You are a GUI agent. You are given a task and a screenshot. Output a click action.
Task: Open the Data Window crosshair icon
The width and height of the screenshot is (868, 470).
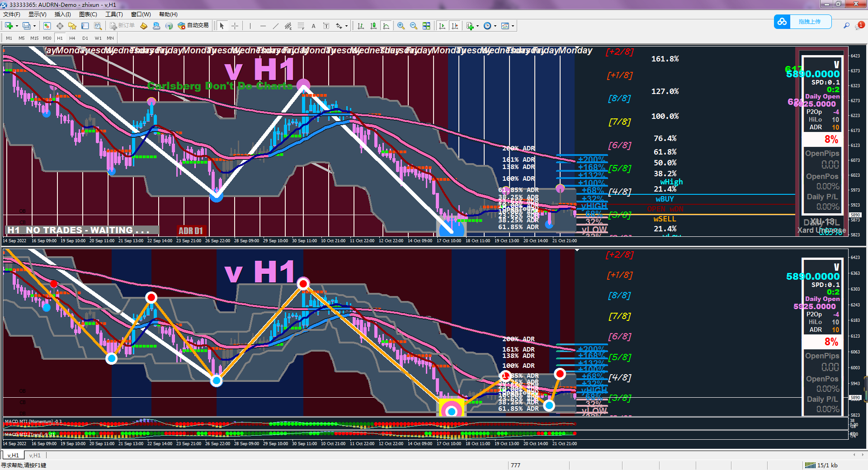[60, 26]
